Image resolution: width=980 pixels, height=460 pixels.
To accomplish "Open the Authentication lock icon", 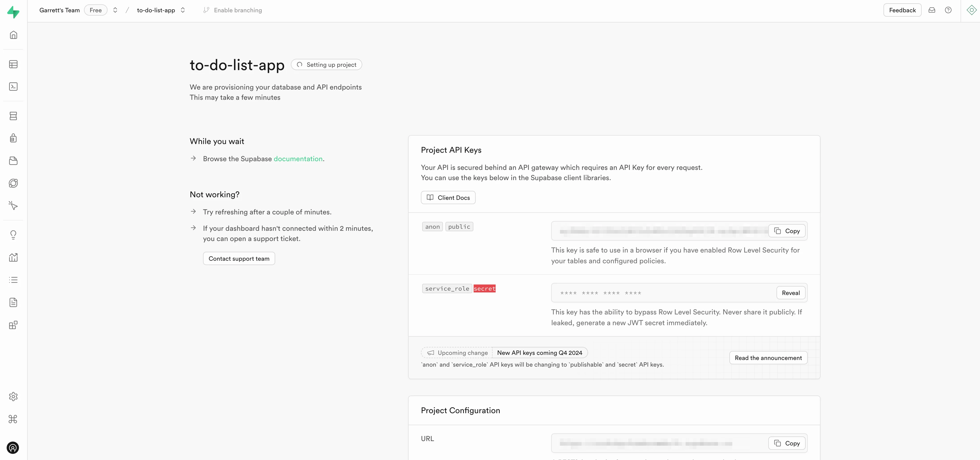I will coord(13,138).
